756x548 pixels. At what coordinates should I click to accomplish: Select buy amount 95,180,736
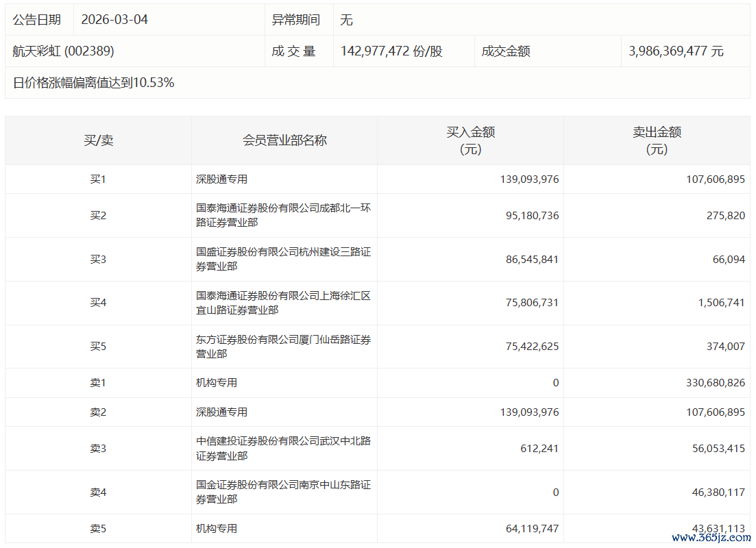(533, 216)
